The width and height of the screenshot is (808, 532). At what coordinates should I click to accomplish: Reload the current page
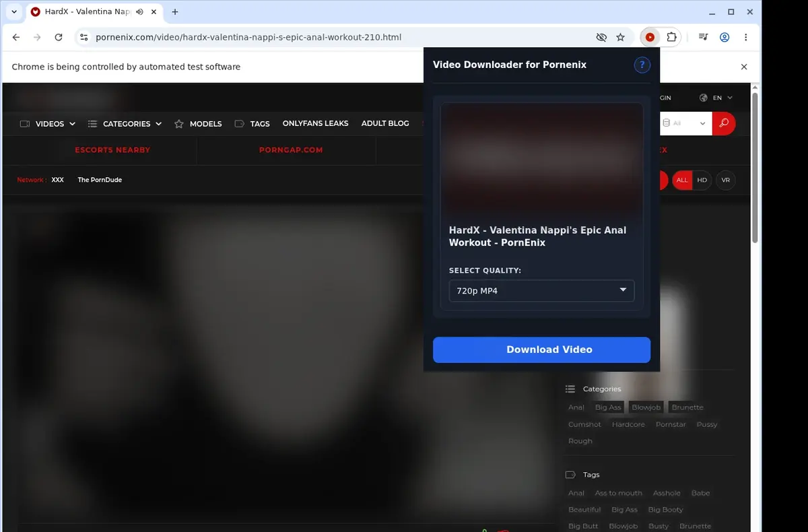59,38
